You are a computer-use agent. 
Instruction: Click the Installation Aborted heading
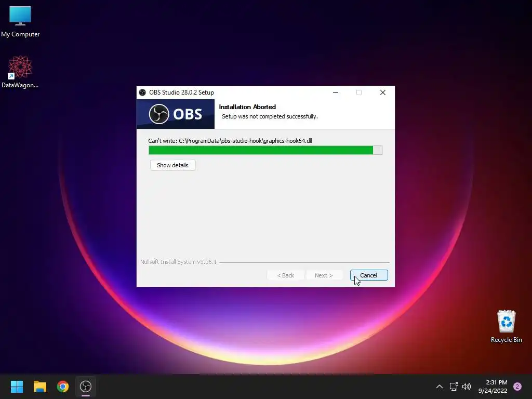point(247,107)
